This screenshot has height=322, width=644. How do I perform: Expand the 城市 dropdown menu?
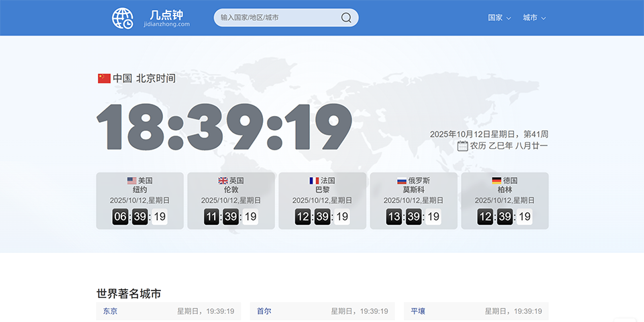tap(534, 18)
